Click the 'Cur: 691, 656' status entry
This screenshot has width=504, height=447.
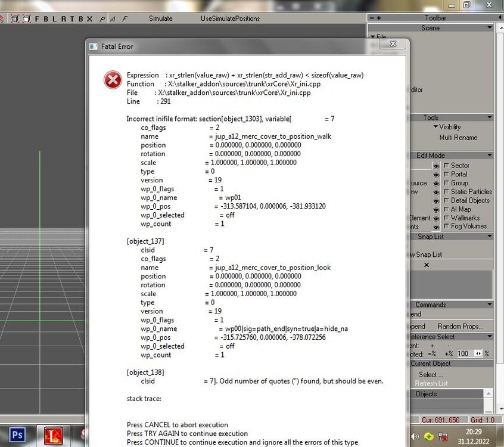(440, 420)
